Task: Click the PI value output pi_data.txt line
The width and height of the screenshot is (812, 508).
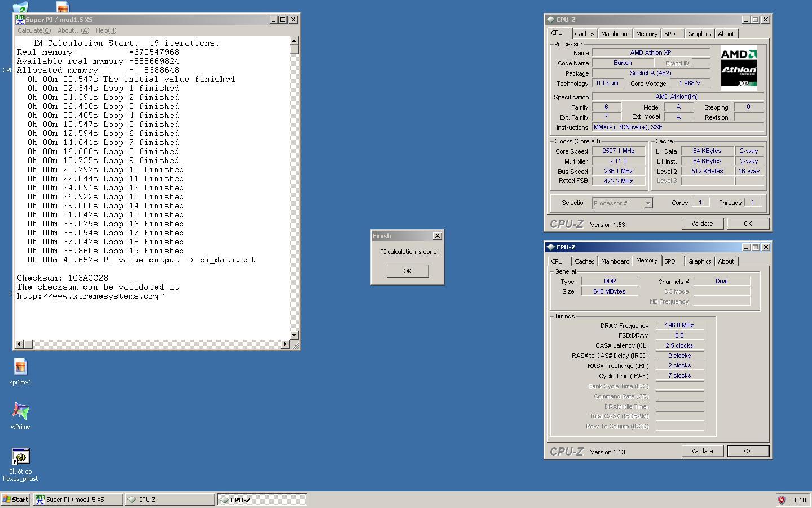Action: tap(142, 260)
